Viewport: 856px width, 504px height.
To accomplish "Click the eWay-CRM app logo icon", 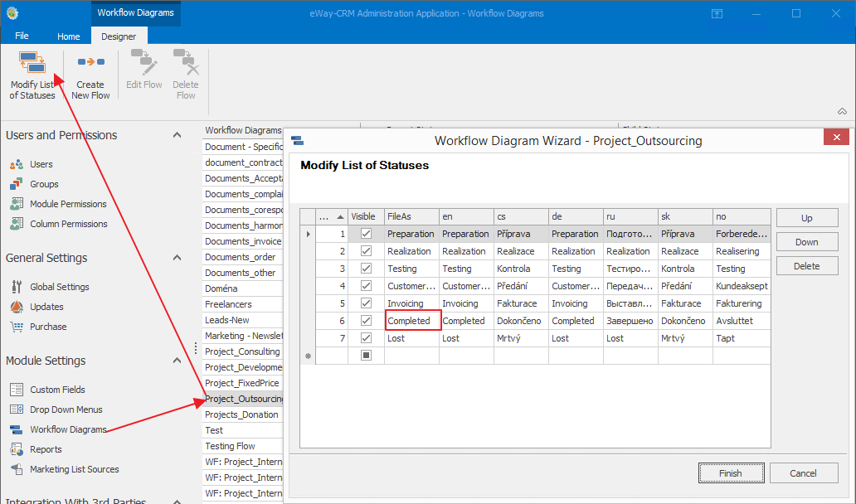I will (x=12, y=13).
